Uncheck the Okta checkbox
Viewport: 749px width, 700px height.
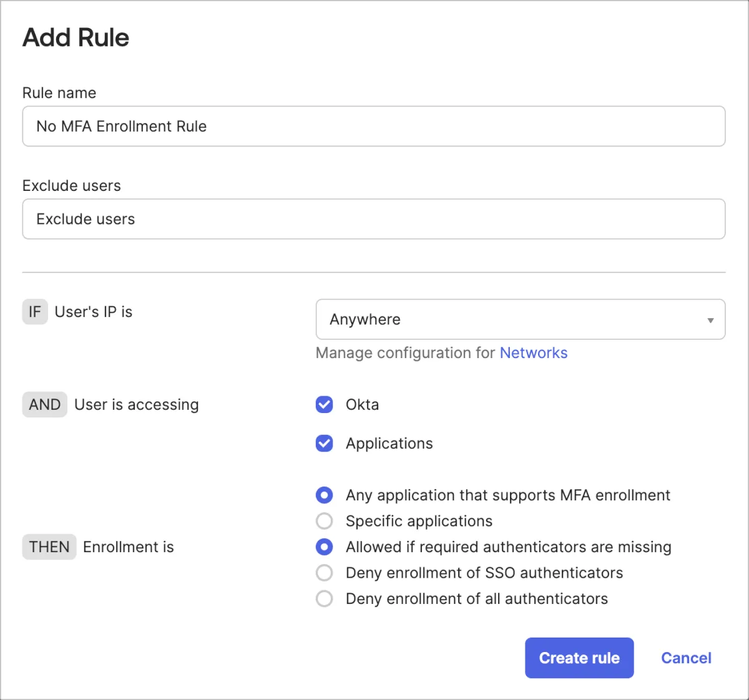pyautogui.click(x=325, y=405)
